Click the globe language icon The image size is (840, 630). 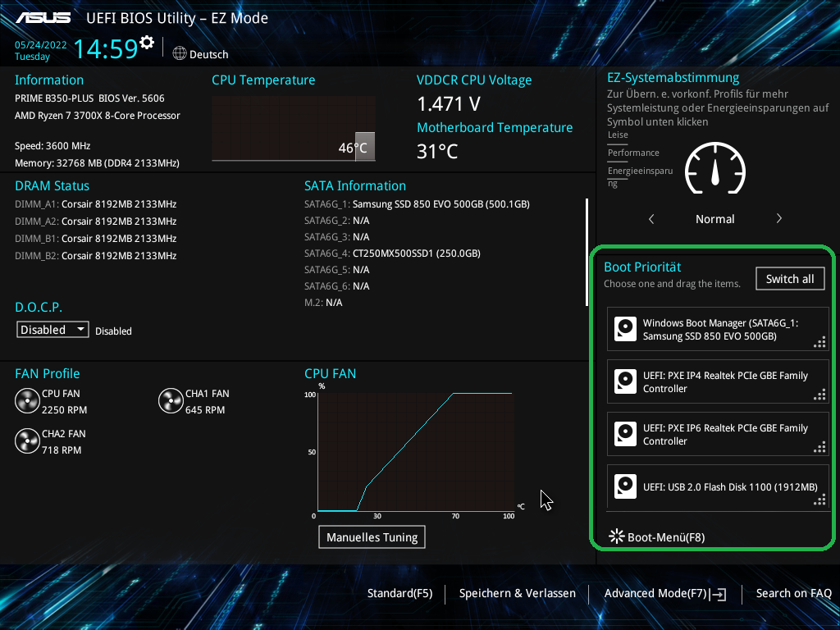coord(180,53)
